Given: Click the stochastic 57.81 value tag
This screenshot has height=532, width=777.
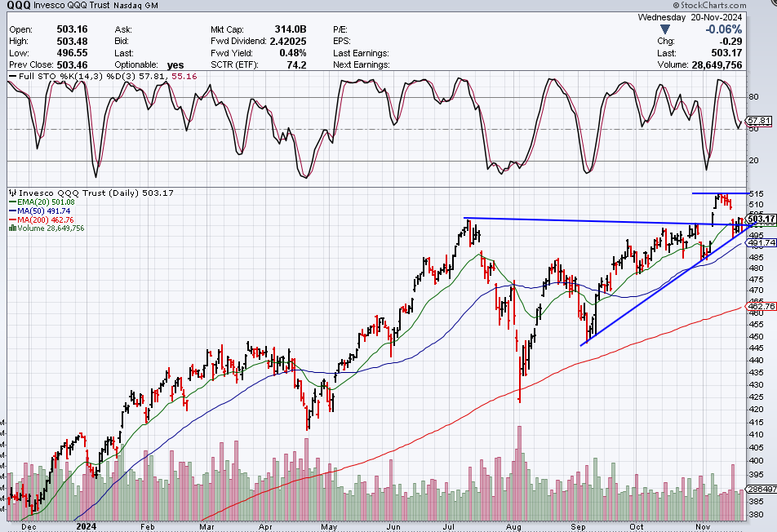Looking at the screenshot, I should point(759,121).
